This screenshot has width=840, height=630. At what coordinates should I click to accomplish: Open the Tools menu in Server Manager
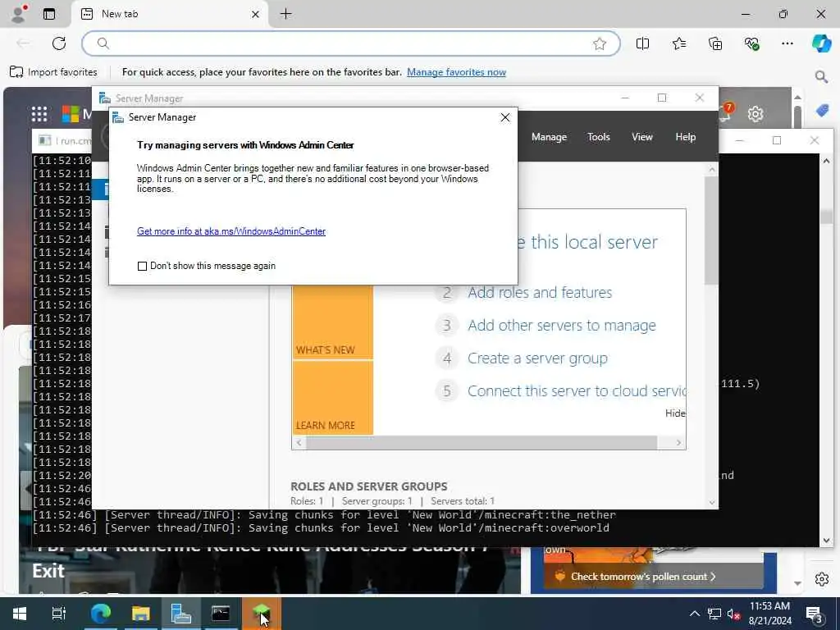point(598,137)
